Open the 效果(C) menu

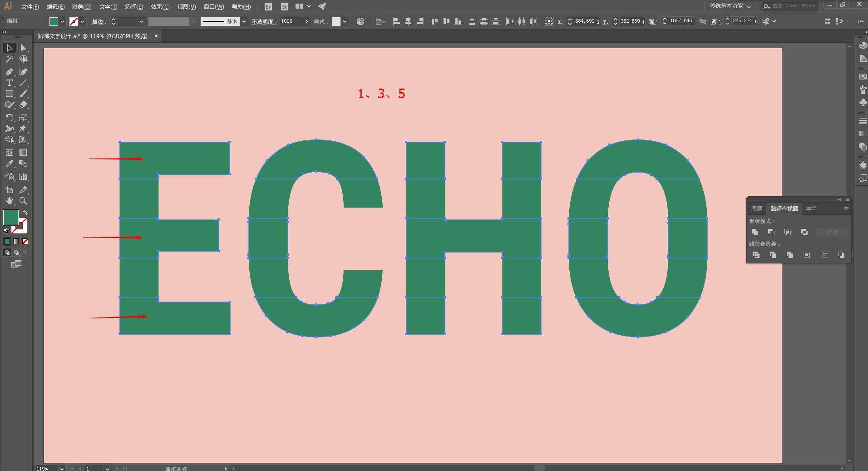pyautogui.click(x=160, y=7)
